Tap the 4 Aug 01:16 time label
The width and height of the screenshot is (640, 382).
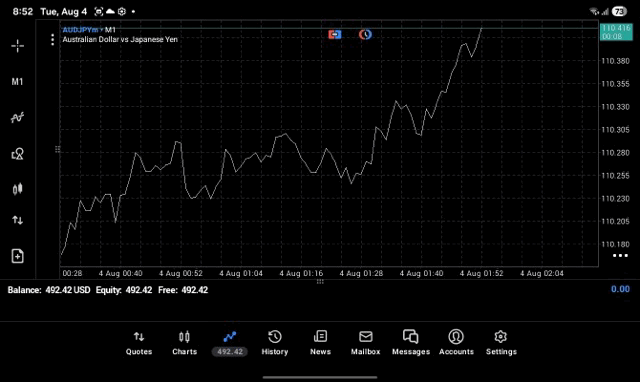(x=301, y=273)
